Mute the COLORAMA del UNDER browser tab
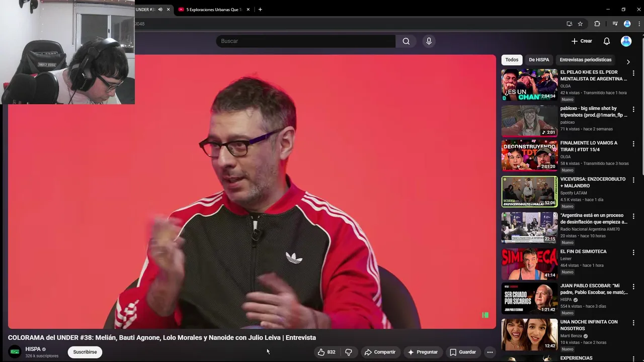This screenshot has width=644, height=362. pyautogui.click(x=160, y=10)
